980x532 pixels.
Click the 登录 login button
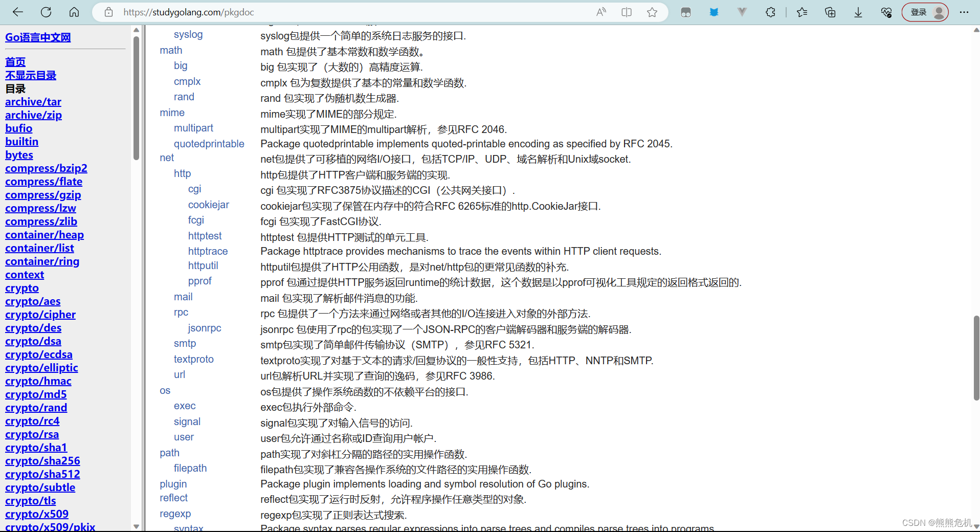click(919, 12)
